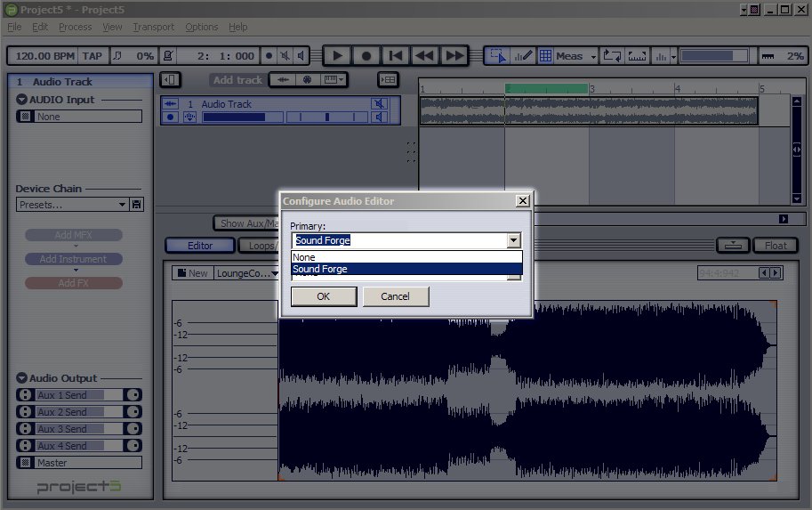Open the Transport menu

point(153,27)
